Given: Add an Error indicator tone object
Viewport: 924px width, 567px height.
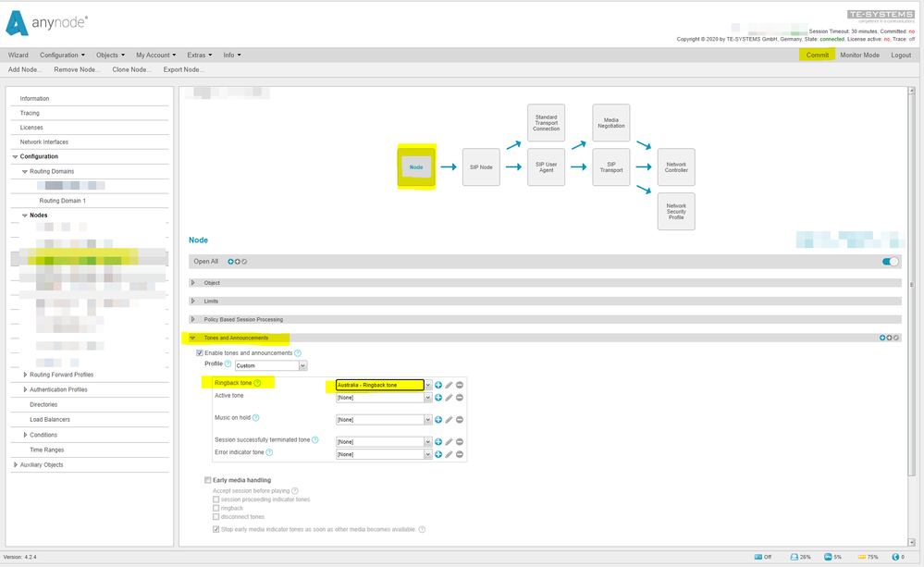Looking at the screenshot, I should [438, 454].
